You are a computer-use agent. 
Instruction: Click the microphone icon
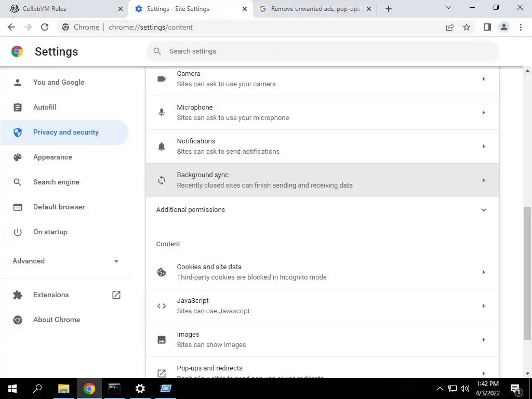(162, 113)
